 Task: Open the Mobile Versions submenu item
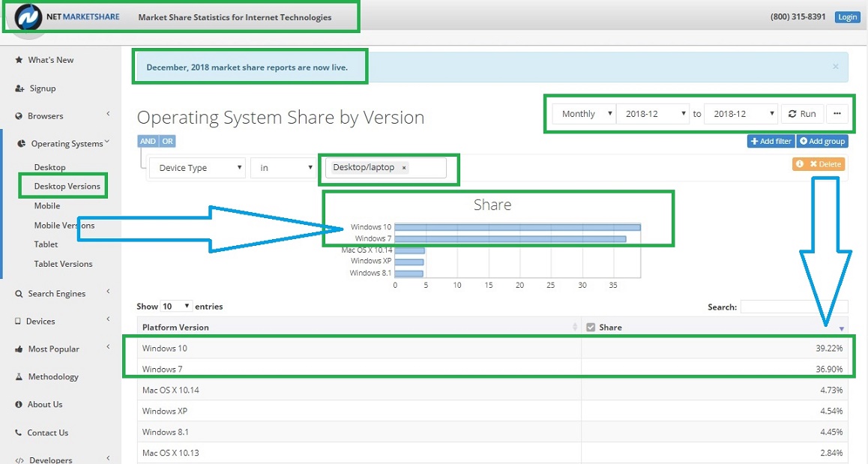pos(64,226)
